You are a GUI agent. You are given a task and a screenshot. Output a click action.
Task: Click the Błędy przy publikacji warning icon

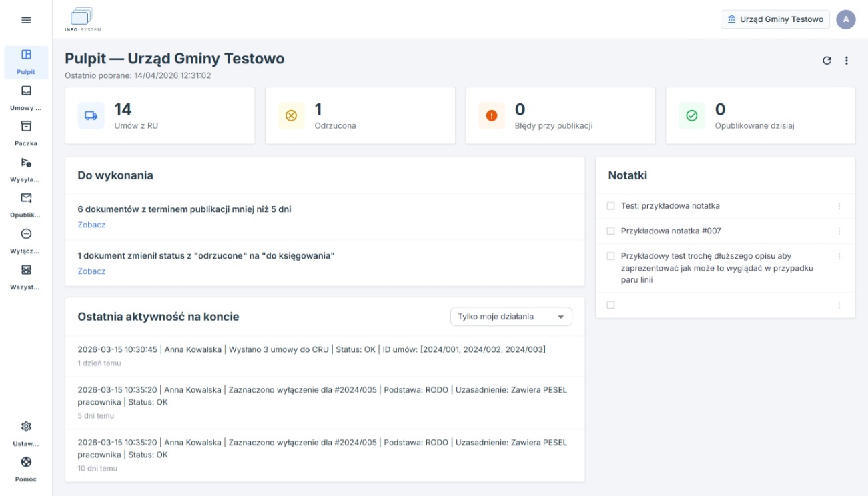click(x=492, y=115)
